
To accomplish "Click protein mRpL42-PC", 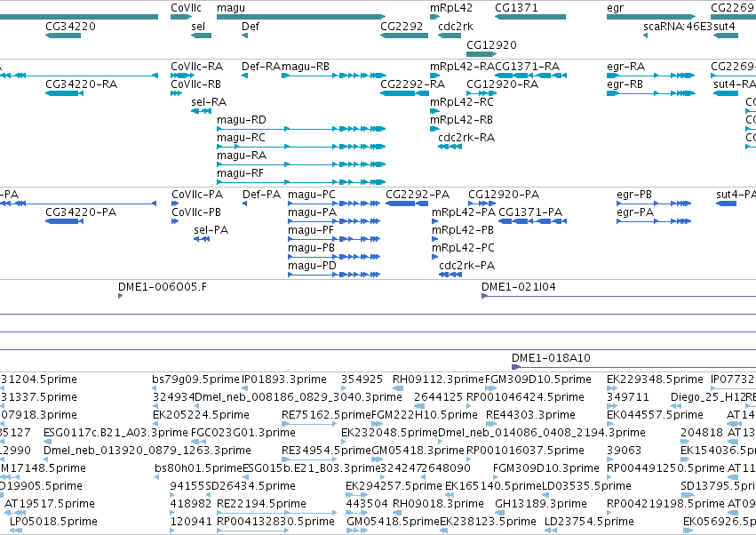I will pos(463,248).
